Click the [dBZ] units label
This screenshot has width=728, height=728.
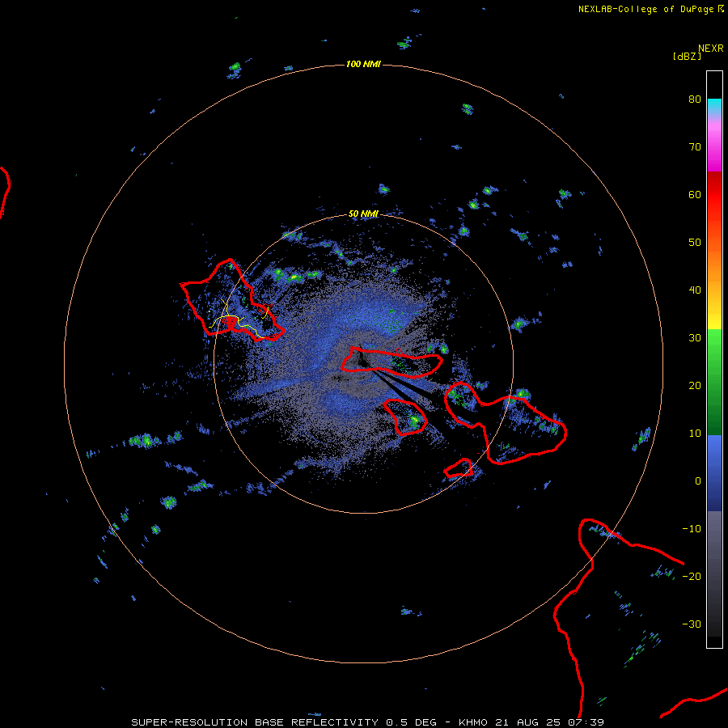point(687,56)
